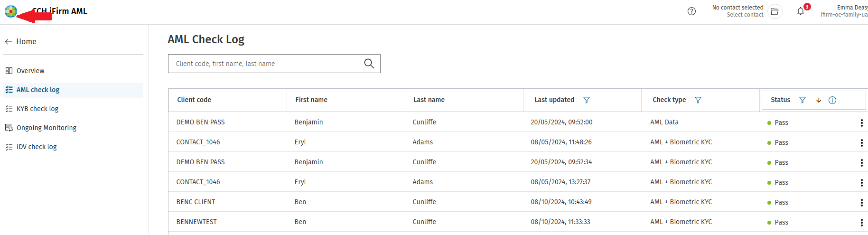Open actions menu for CONTACT_1046 11:48:26 row

[x=861, y=143]
